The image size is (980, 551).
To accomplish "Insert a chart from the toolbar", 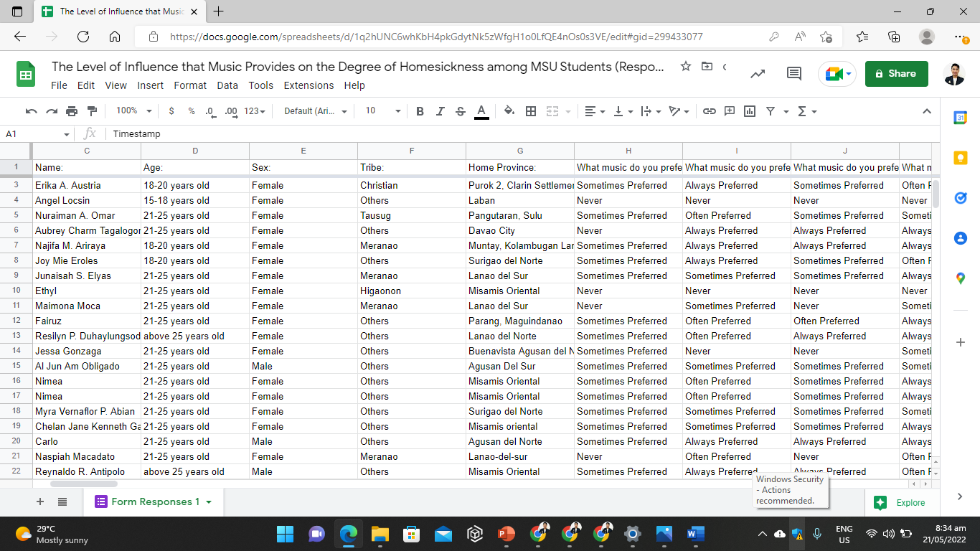I will coord(750,111).
